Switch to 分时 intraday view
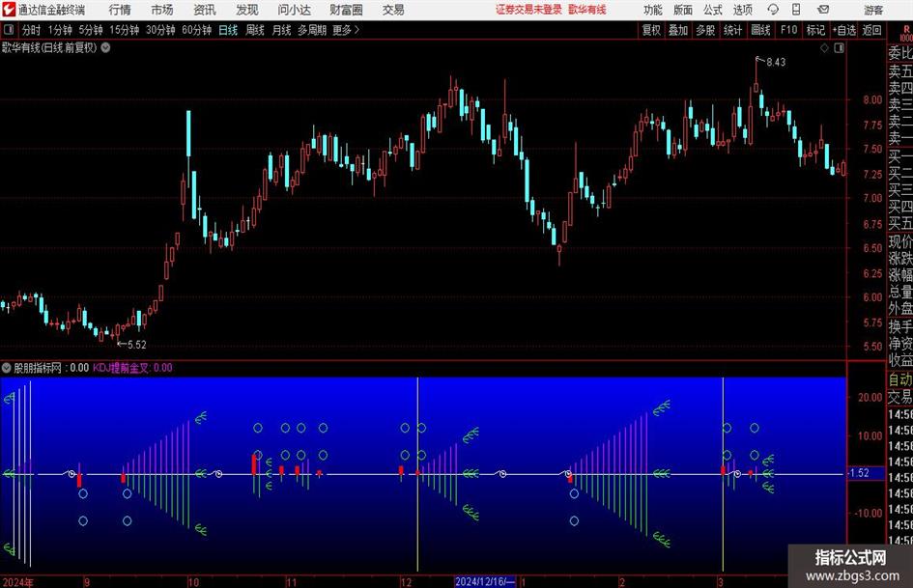The width and height of the screenshot is (913, 588). (x=32, y=30)
